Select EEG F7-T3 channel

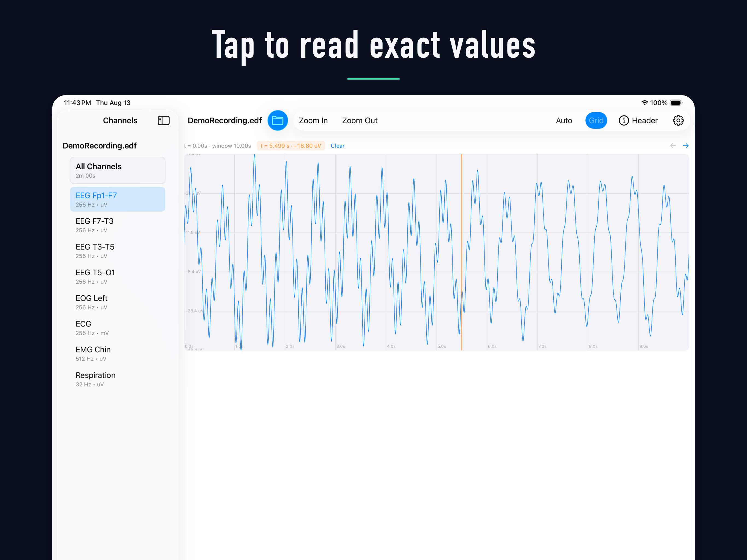[x=118, y=225]
